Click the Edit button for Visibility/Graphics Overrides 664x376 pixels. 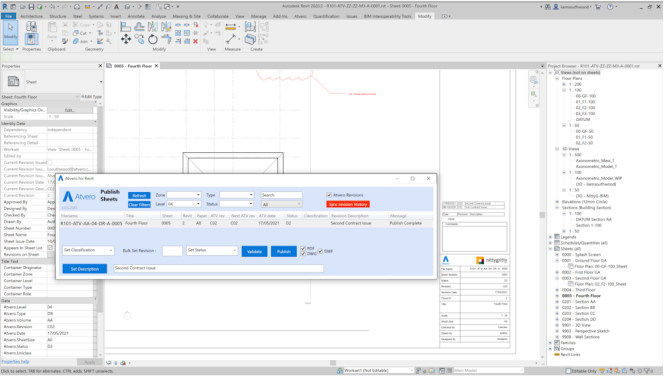70,110
